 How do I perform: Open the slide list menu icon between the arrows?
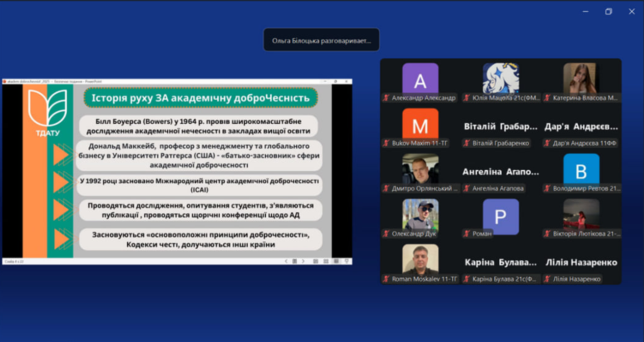(x=294, y=262)
